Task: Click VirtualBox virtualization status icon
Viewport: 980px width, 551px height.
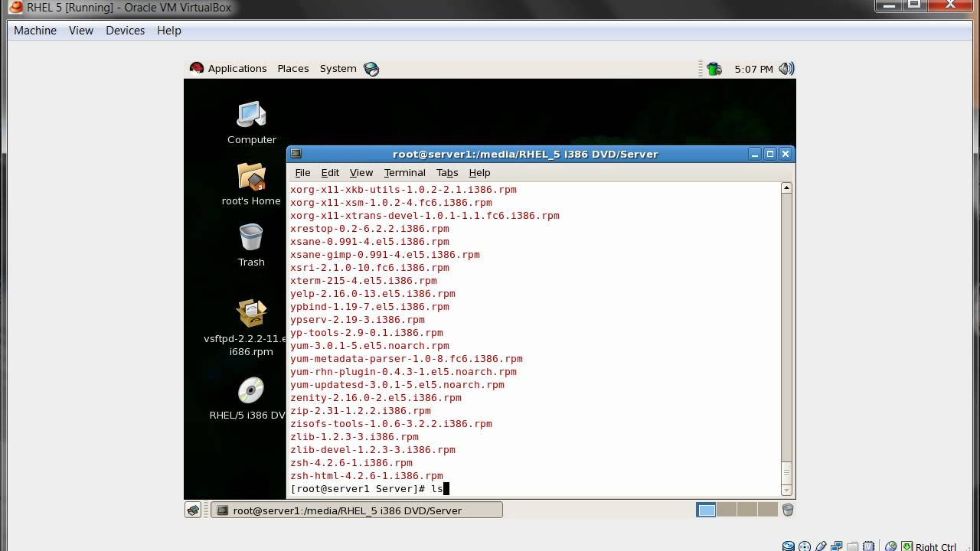Action: click(869, 546)
